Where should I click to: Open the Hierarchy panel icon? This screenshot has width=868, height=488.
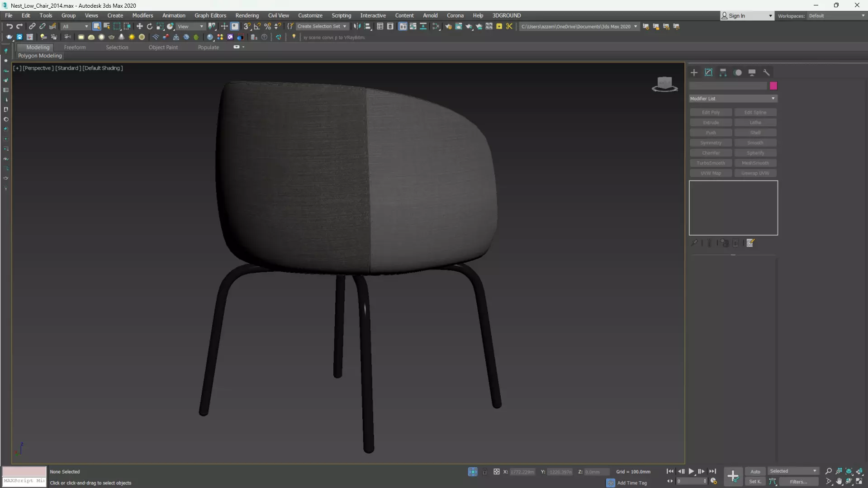point(723,72)
